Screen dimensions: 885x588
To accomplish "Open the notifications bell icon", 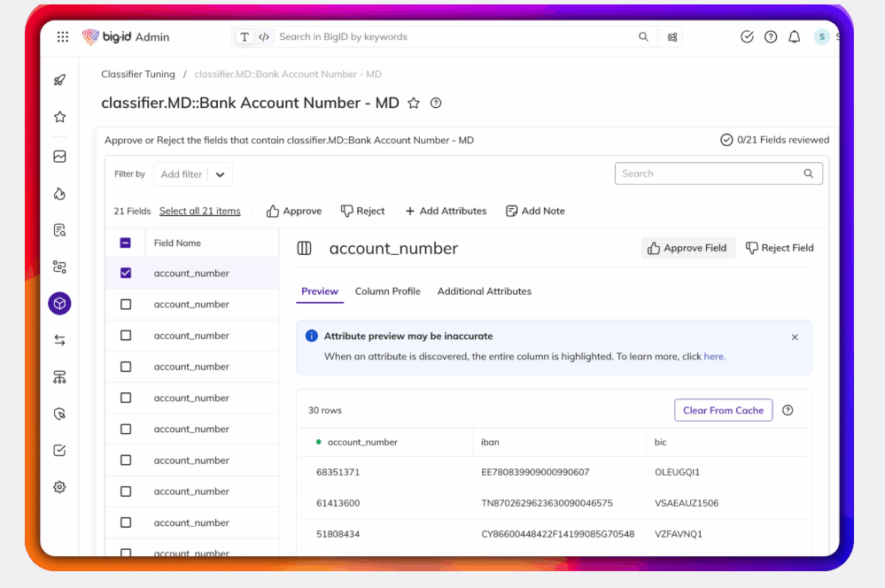I will tap(795, 37).
